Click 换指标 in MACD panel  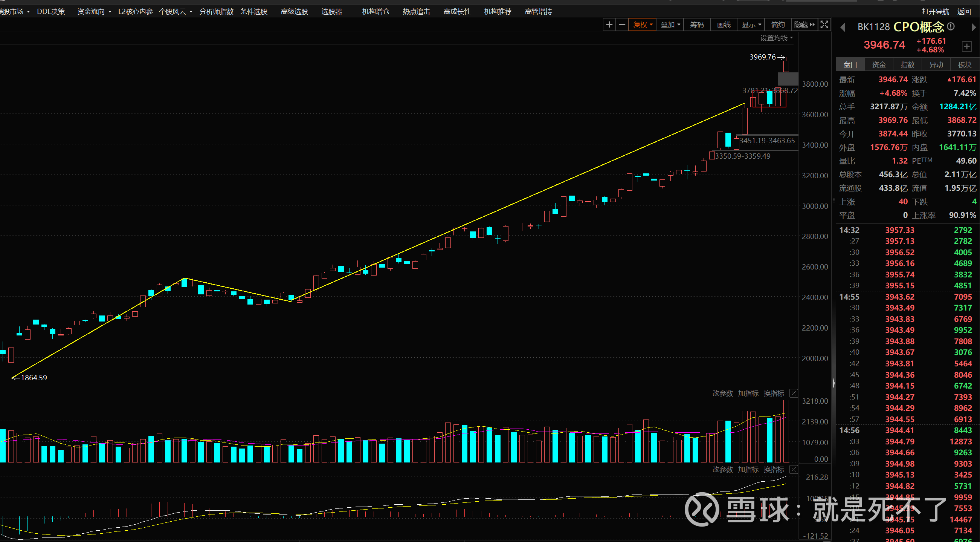pyautogui.click(x=774, y=469)
